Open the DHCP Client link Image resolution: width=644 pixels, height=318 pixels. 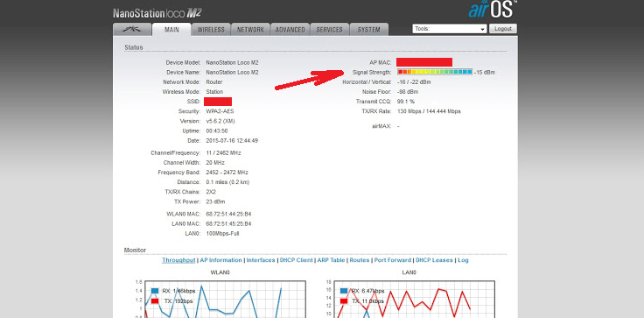click(x=296, y=260)
